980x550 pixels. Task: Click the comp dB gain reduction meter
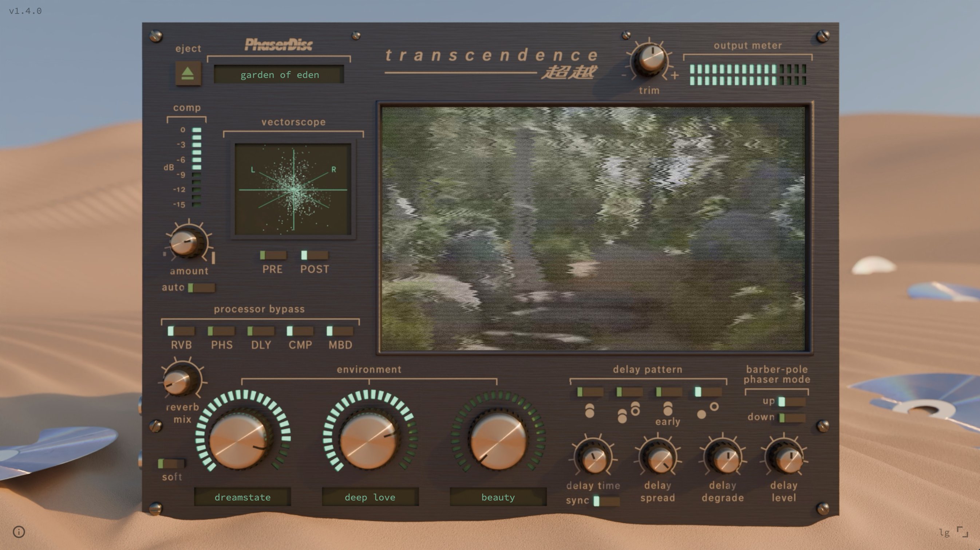click(196, 167)
